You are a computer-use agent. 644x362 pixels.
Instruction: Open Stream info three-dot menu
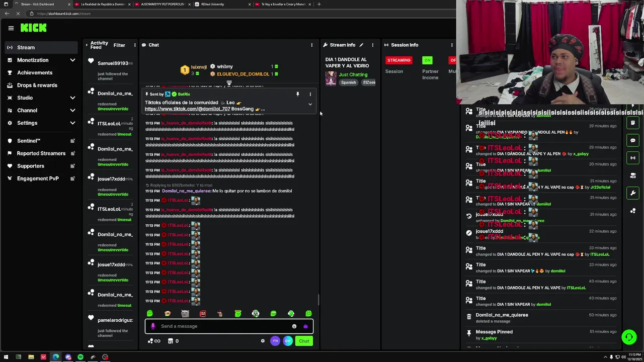(x=373, y=45)
